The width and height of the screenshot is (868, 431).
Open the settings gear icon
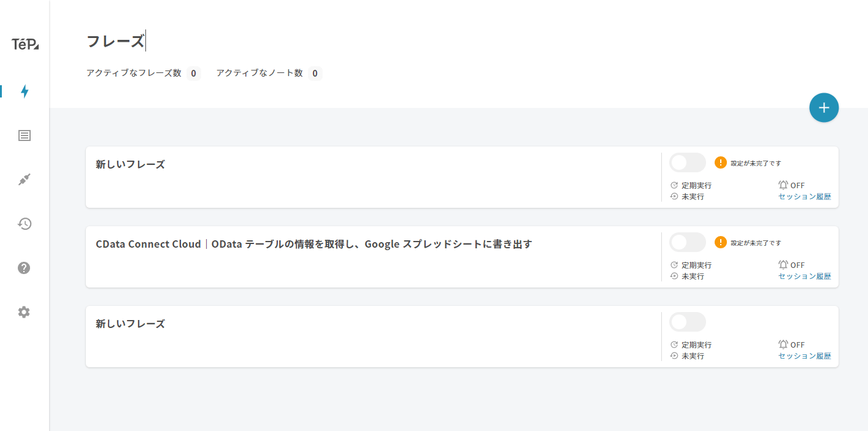pyautogui.click(x=24, y=312)
